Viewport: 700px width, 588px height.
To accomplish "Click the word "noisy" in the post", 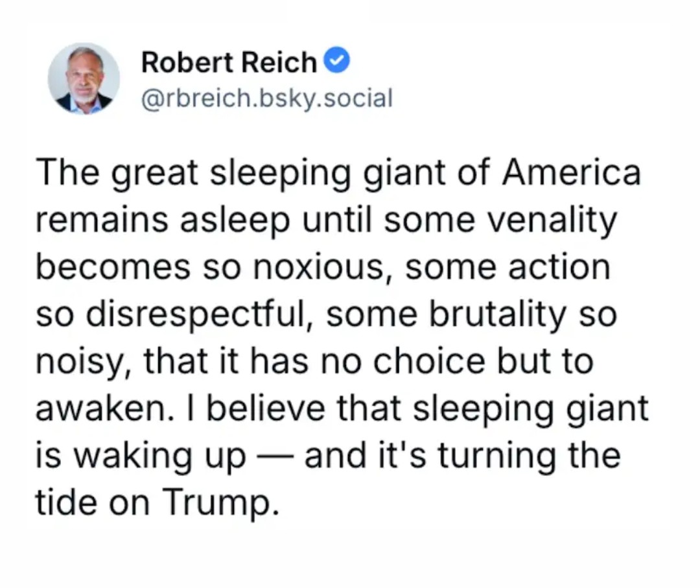I will tap(77, 362).
